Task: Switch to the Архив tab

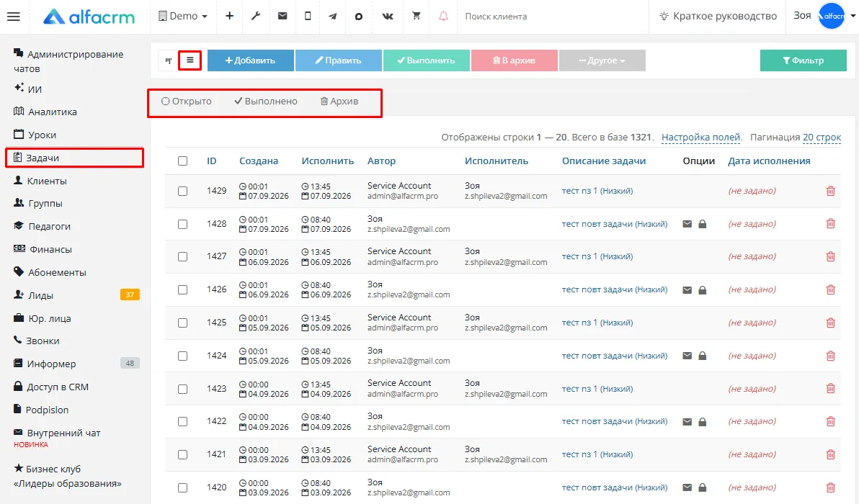Action: coord(339,102)
